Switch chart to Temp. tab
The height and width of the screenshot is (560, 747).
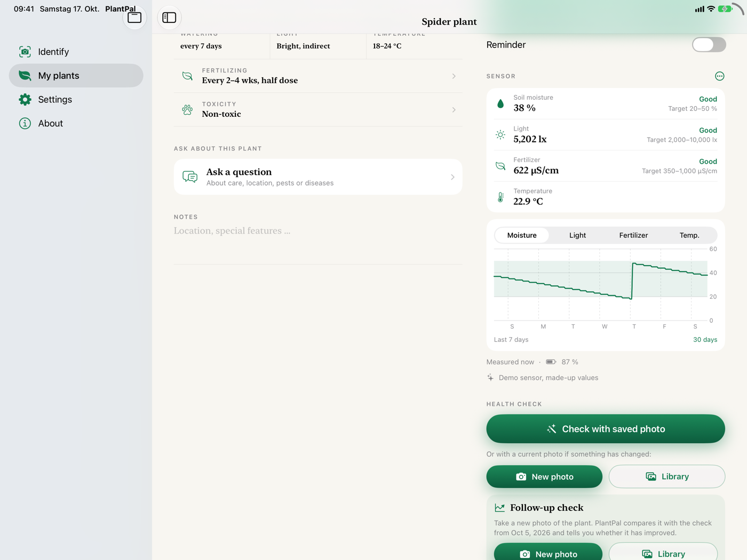click(x=689, y=235)
